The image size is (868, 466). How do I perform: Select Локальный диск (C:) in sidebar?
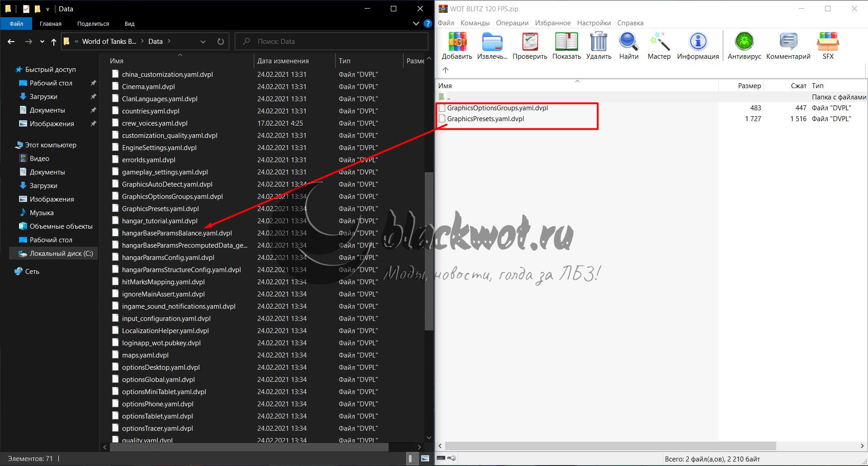tap(61, 254)
